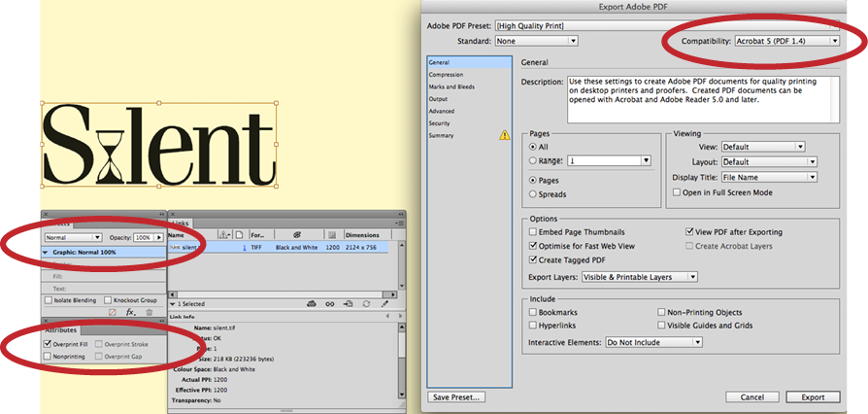Click the clear effects icon in Effects panel
The height and width of the screenshot is (414, 868).
tap(113, 313)
